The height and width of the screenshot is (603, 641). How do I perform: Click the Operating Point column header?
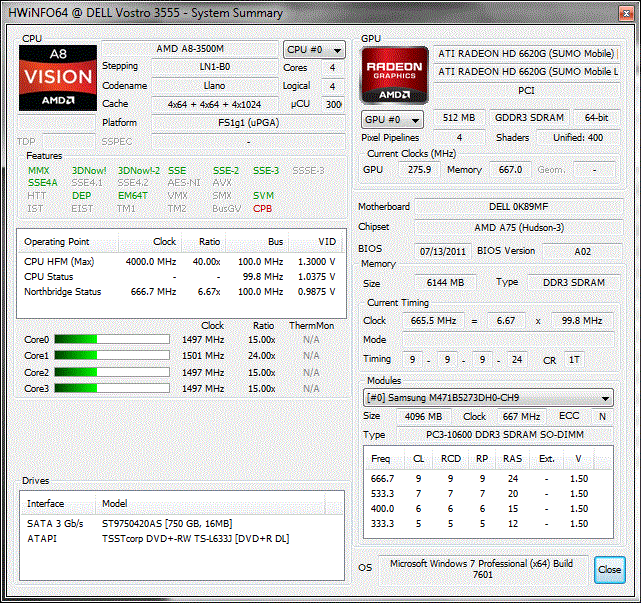(x=68, y=242)
